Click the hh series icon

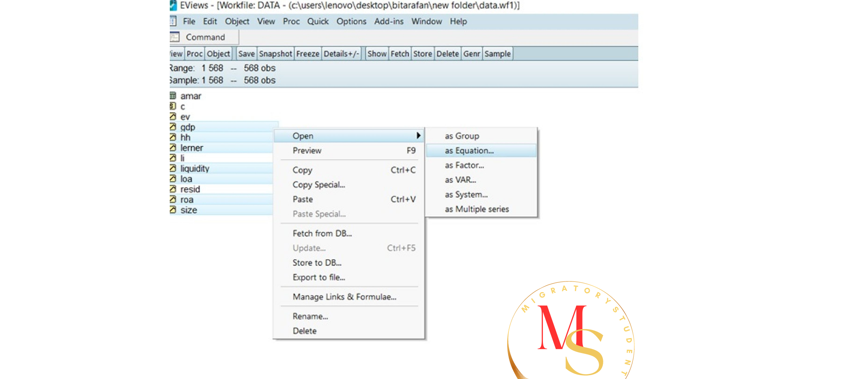pos(173,137)
